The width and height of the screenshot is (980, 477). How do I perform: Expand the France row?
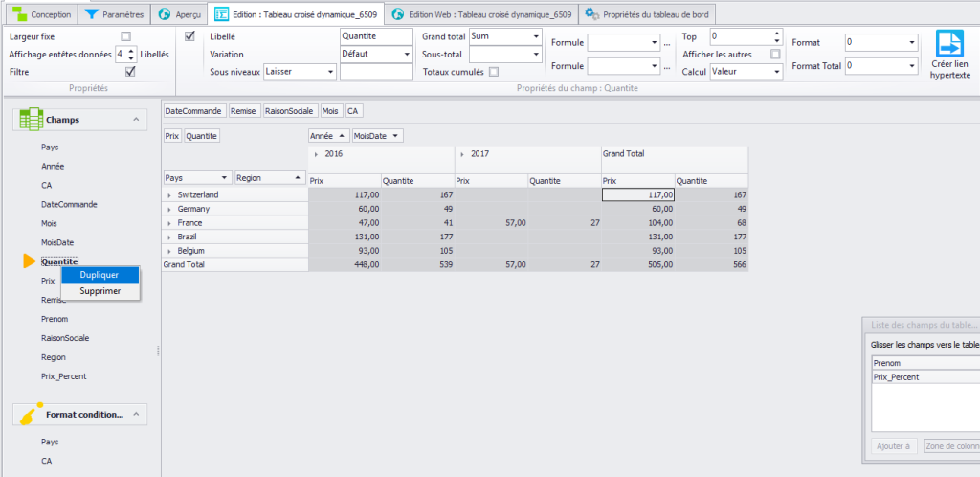coord(169,223)
